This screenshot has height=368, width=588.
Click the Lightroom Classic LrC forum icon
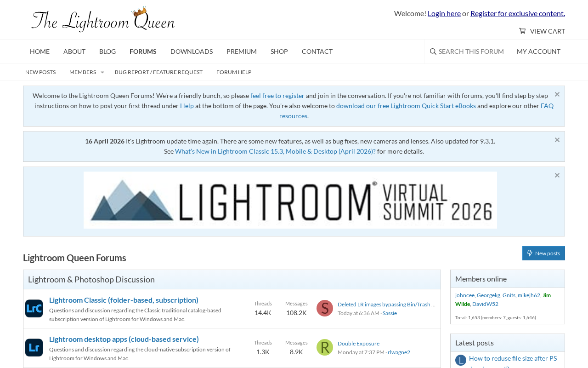pyautogui.click(x=34, y=309)
